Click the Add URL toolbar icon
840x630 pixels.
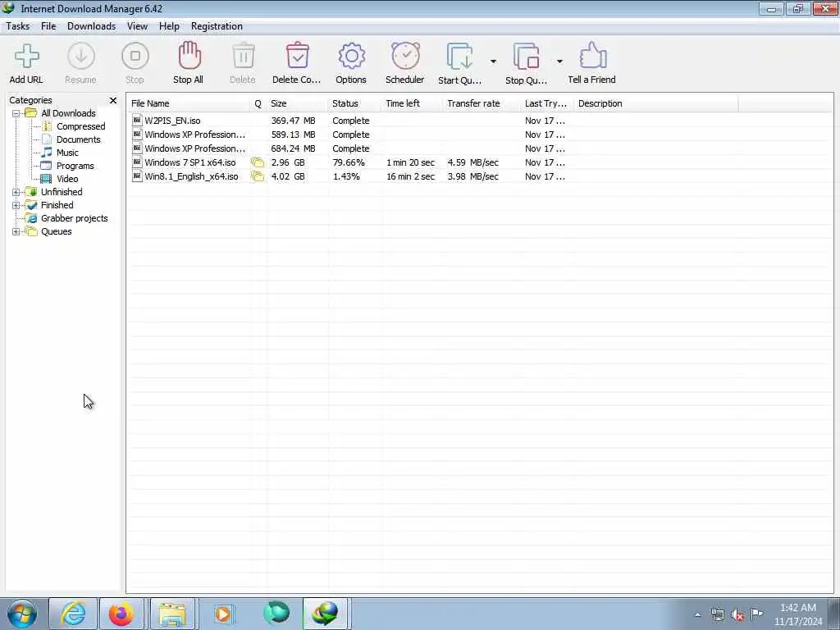click(x=26, y=57)
